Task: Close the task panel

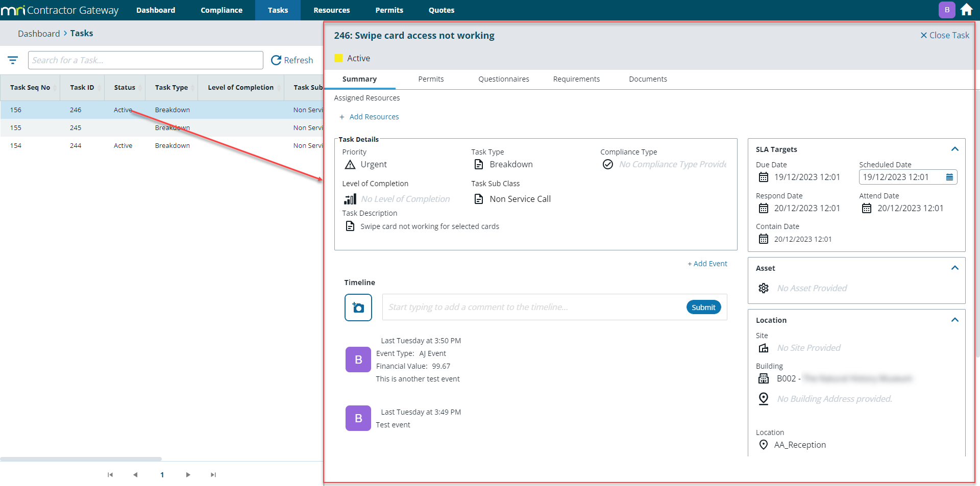Action: tap(944, 35)
